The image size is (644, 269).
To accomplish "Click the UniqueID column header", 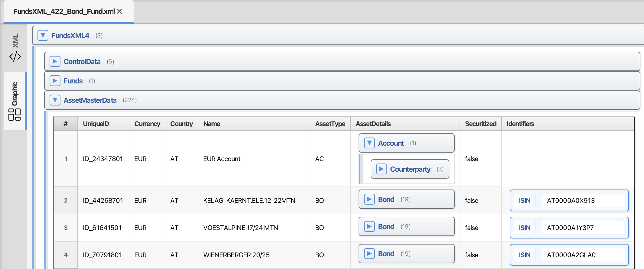I will click(x=96, y=124).
